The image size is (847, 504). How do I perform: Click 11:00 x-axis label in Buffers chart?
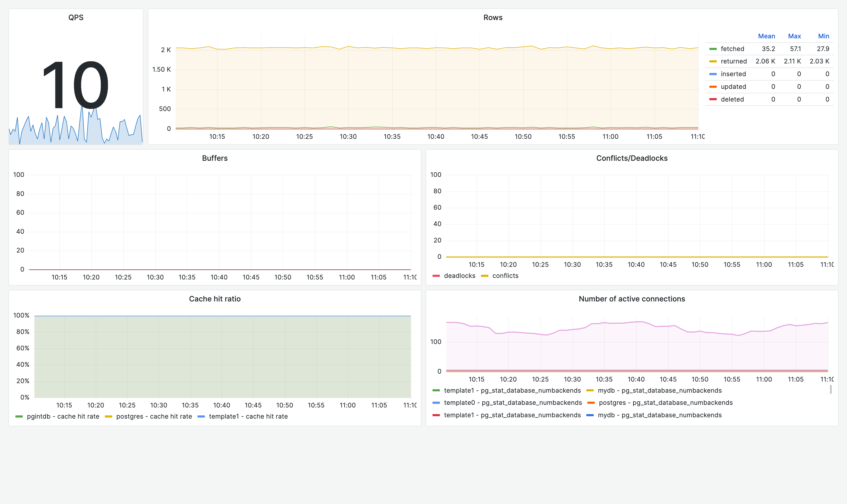[x=347, y=277]
